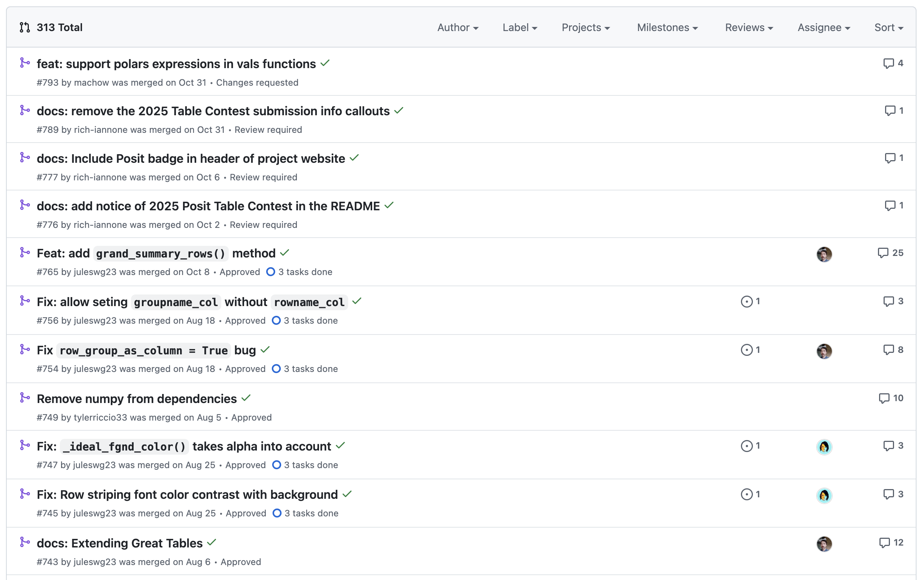This screenshot has height=580, width=924.
Task: Click comment icon on PR #793
Action: point(888,63)
